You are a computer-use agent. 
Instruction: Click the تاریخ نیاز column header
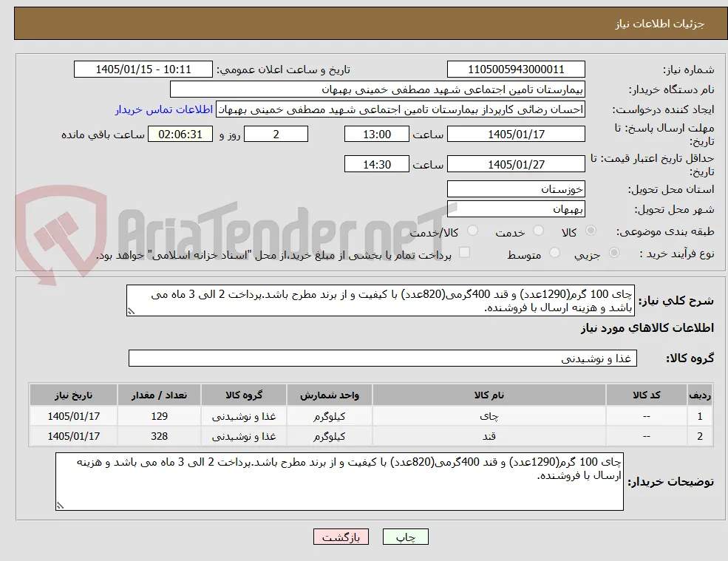73,395
